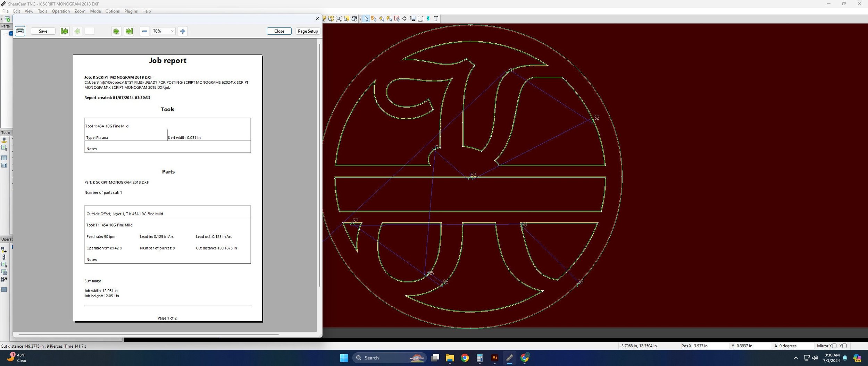Show hidden system tray icons
Screen dimensions: 868x366
pyautogui.click(x=796, y=358)
